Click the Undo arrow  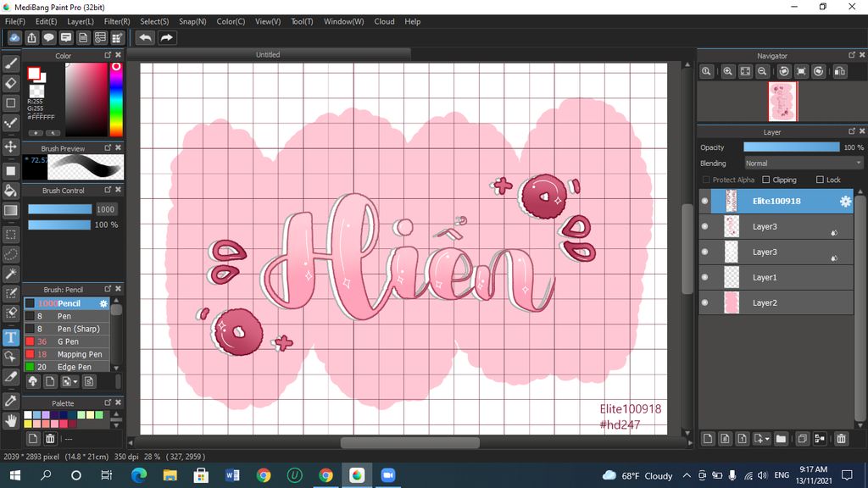[x=145, y=37]
